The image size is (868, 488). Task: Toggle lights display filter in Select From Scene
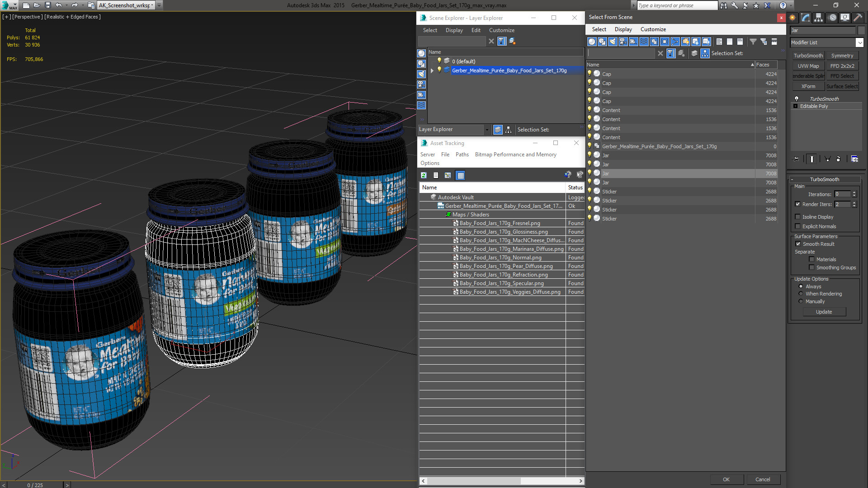click(x=613, y=42)
